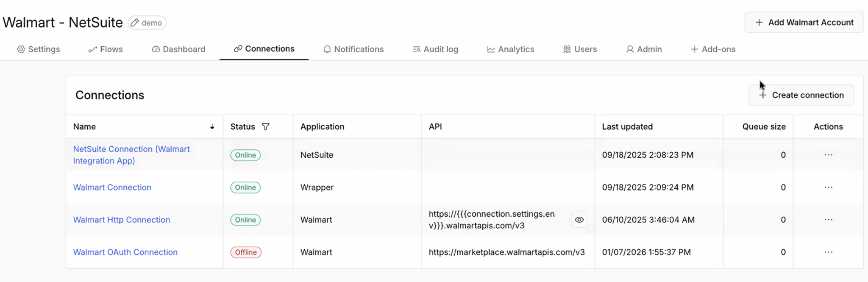The height and width of the screenshot is (282, 868).
Task: Click the Last updated column header
Action: [x=627, y=127]
